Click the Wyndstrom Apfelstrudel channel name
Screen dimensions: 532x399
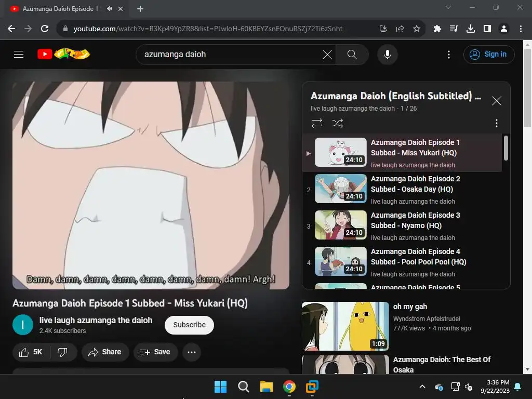[x=427, y=319]
